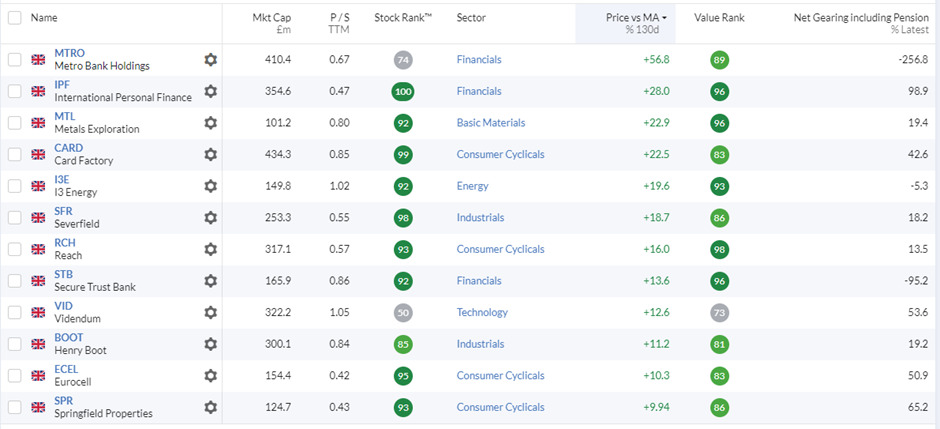Click gear icon in Eurocell row
Image resolution: width=940 pixels, height=429 pixels.
click(x=210, y=375)
